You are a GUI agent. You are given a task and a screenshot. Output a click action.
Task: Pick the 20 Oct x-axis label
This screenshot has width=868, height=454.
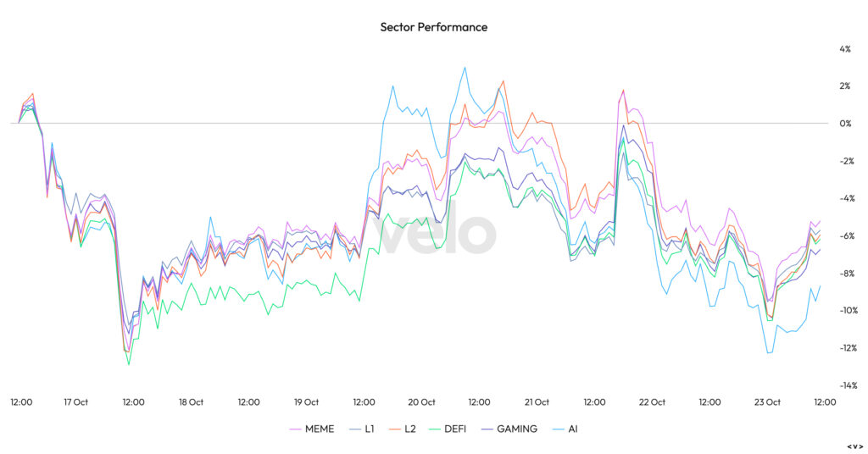point(421,402)
